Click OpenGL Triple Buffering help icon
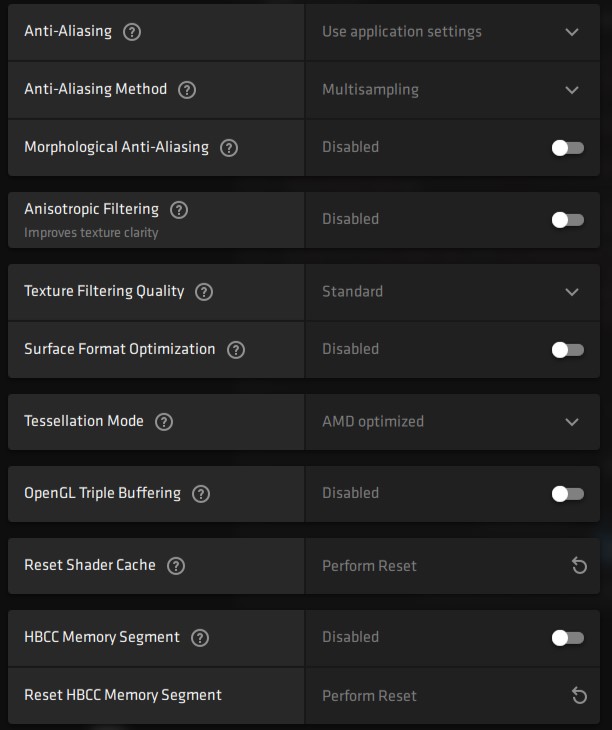Image resolution: width=612 pixels, height=730 pixels. [x=201, y=494]
